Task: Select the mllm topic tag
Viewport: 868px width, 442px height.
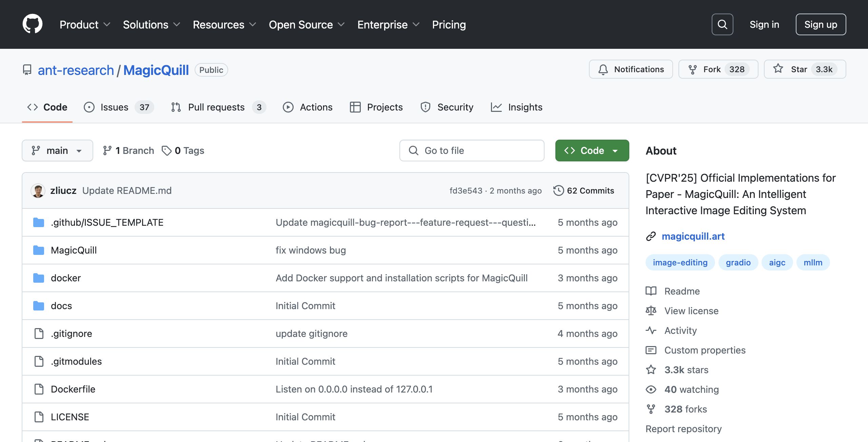Action: click(813, 262)
